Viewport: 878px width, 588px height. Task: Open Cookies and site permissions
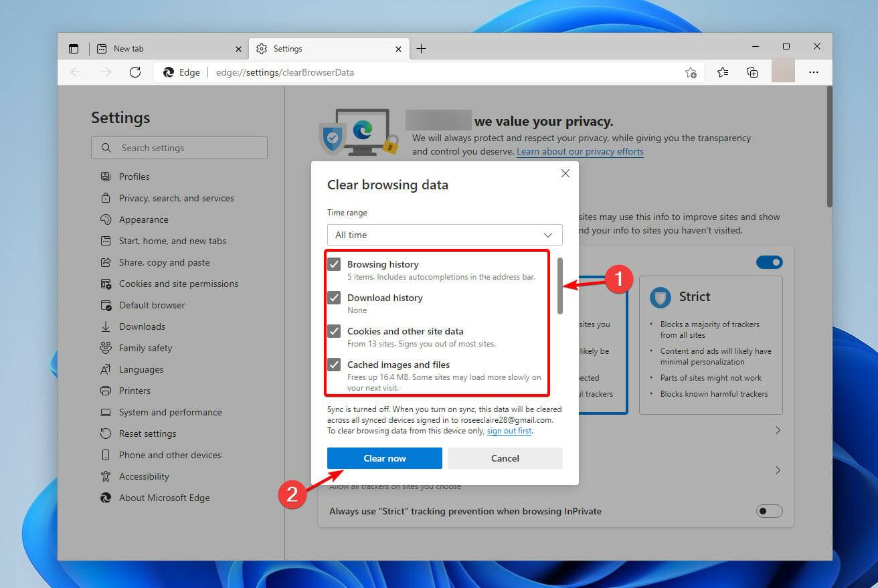[179, 284]
